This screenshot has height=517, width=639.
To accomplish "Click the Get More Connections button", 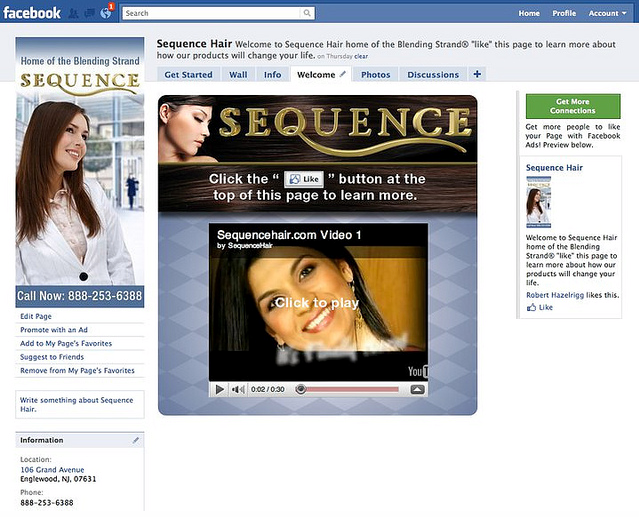I will [x=573, y=106].
